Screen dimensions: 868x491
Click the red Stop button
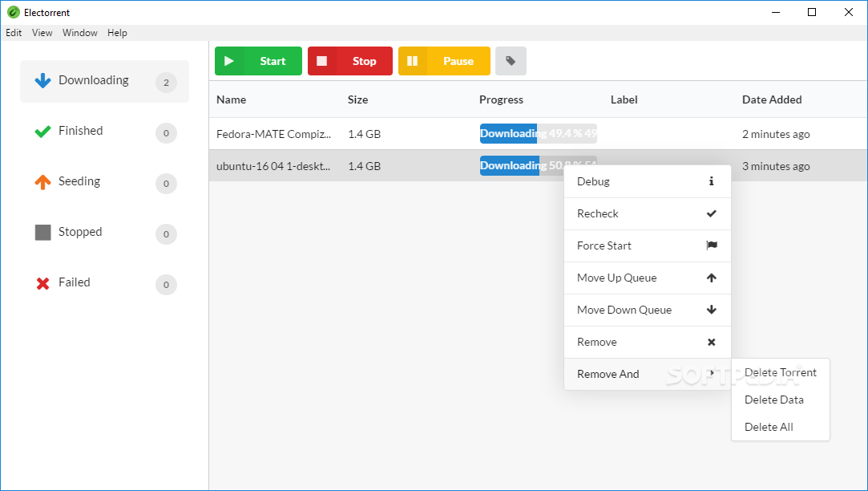[x=350, y=61]
